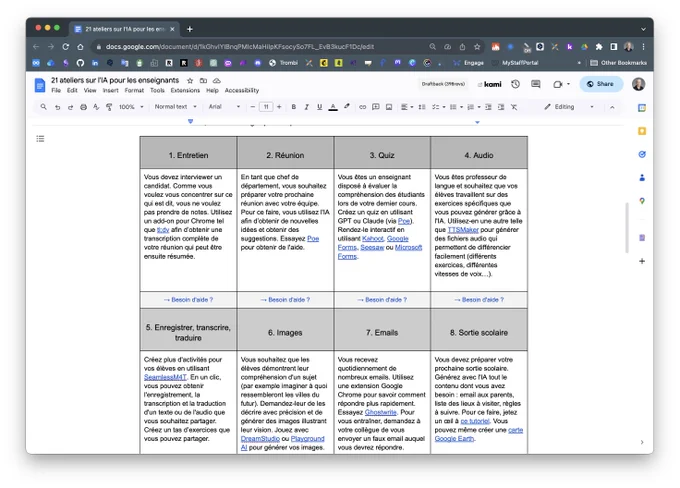Reload the page in Chrome

[65, 46]
